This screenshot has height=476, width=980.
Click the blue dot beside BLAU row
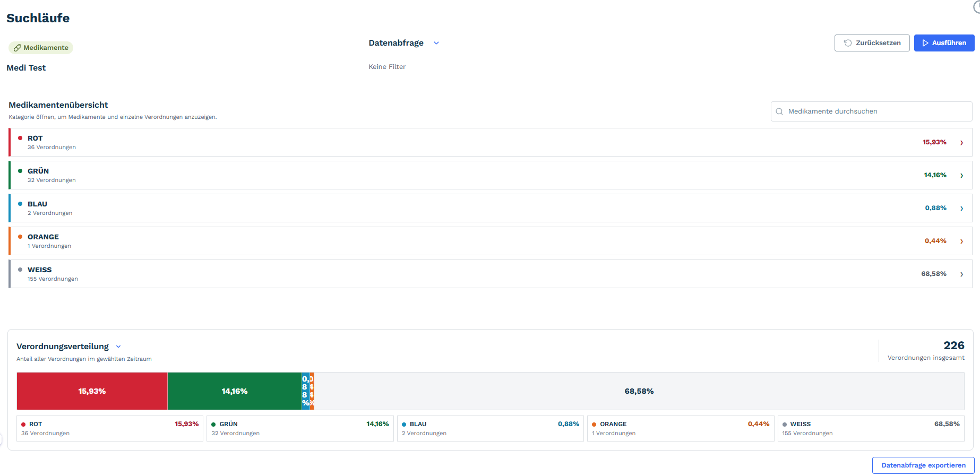[20, 204]
